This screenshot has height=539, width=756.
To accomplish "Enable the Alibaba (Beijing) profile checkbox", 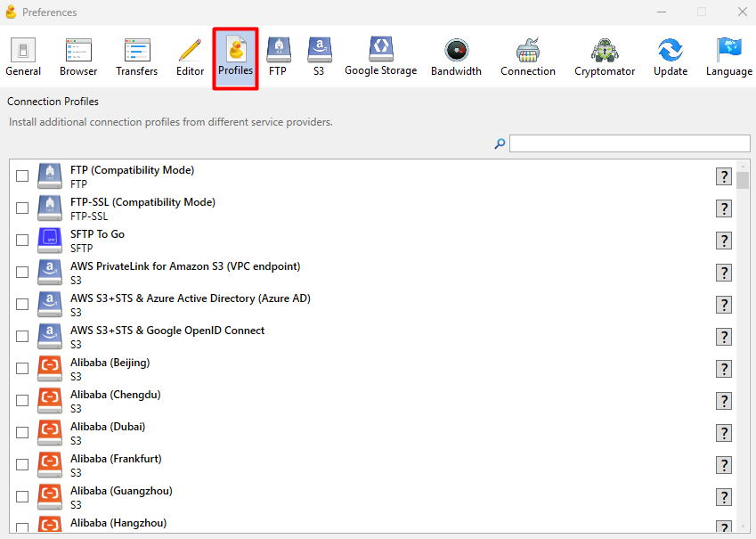I will click(x=22, y=369).
